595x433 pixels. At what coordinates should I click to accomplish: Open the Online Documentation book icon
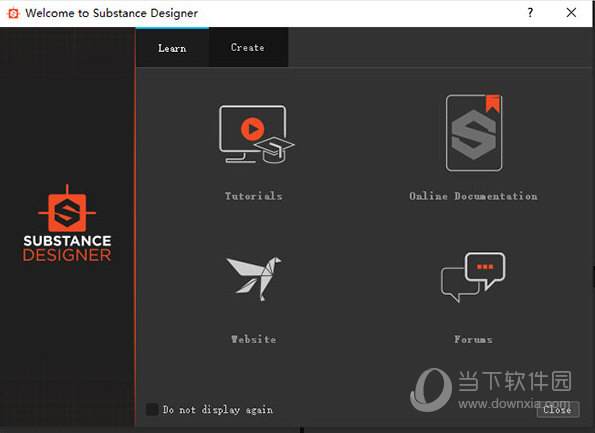tap(474, 133)
